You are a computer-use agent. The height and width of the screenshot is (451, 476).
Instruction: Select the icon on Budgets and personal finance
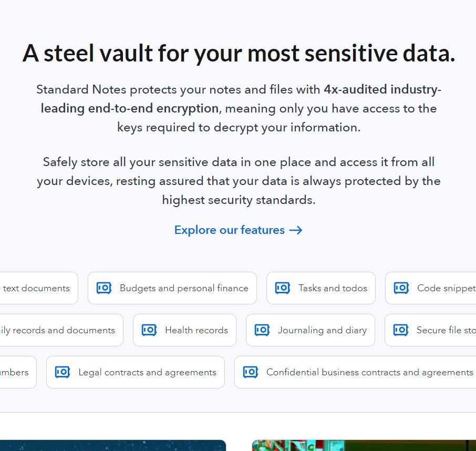[104, 288]
